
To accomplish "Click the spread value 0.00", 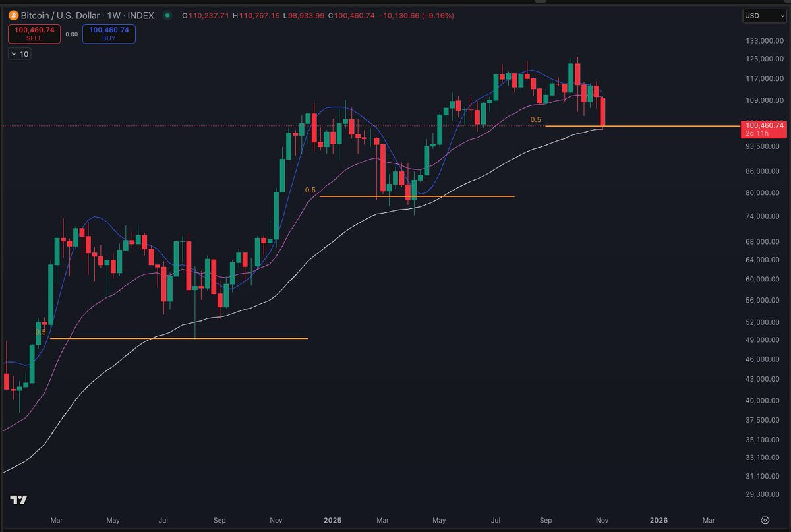I will pos(72,34).
